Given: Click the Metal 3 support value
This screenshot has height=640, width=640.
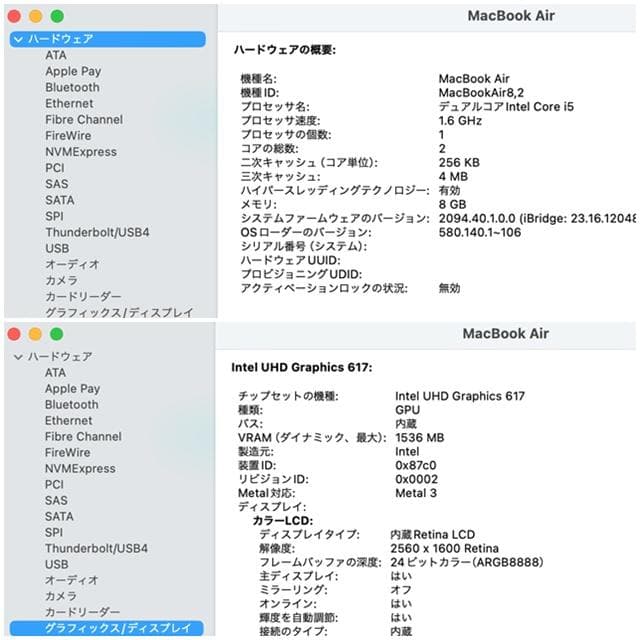Looking at the screenshot, I should 416,493.
